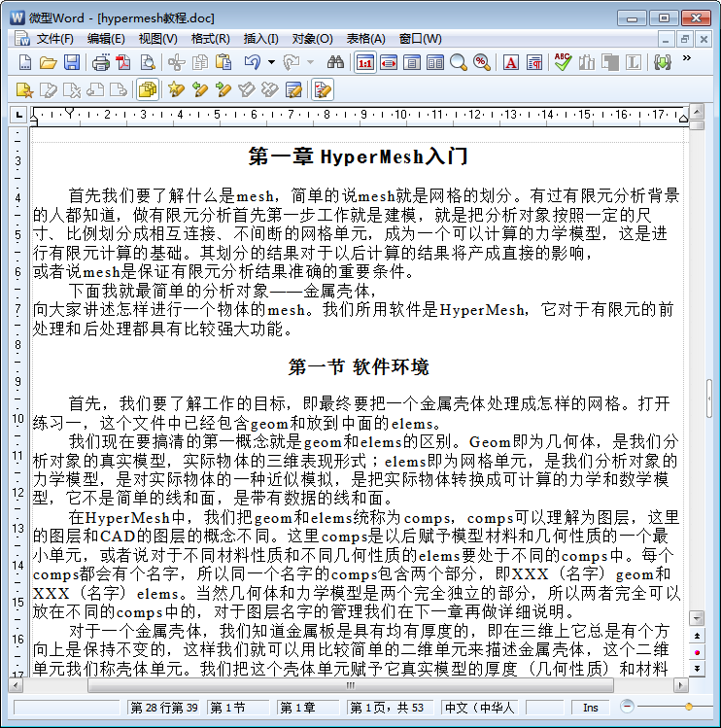Undo the last action with the blue arrow
This screenshot has width=721, height=728.
252,62
